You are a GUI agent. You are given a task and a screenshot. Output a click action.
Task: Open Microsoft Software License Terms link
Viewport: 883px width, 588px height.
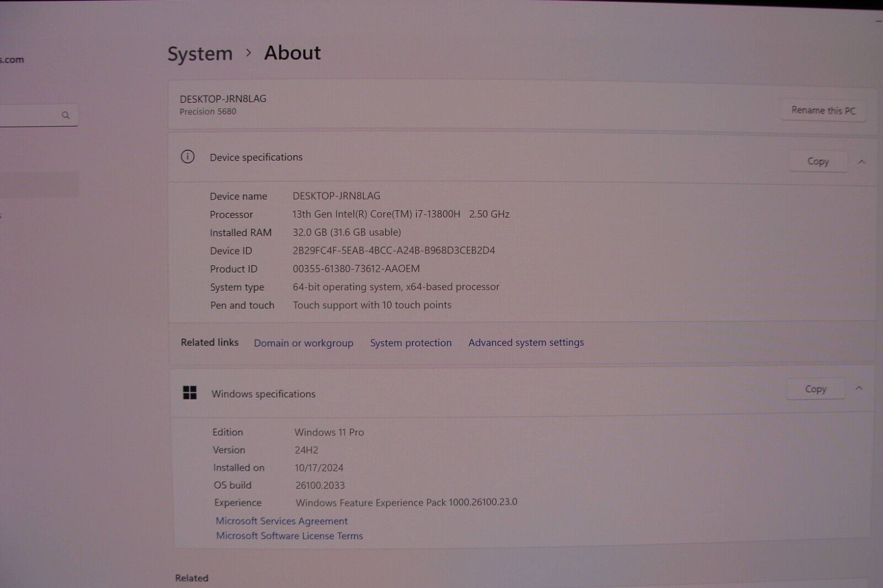[x=289, y=536]
